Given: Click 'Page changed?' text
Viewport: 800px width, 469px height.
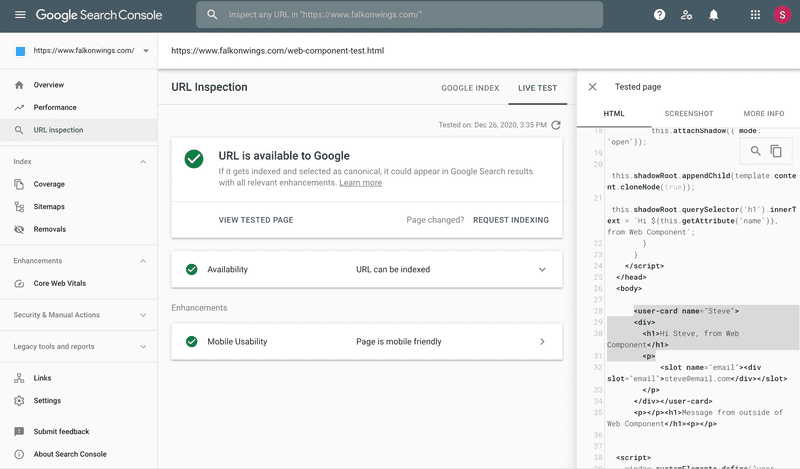Looking at the screenshot, I should tap(435, 220).
